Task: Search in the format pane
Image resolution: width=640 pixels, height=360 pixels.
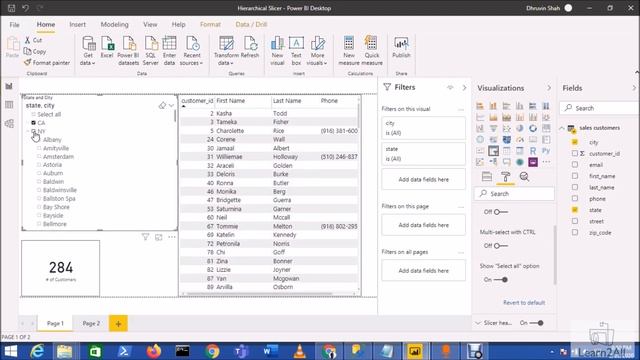Action: click(x=514, y=193)
